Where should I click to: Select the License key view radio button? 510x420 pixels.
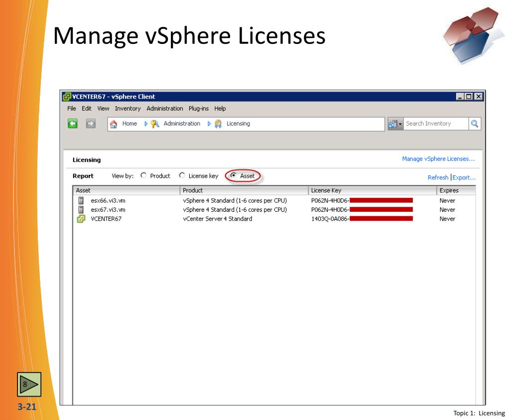click(x=182, y=175)
